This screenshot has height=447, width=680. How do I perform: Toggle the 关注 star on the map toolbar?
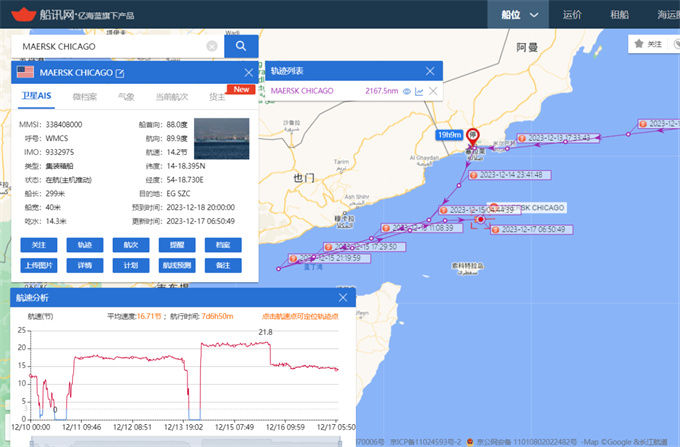(648, 44)
